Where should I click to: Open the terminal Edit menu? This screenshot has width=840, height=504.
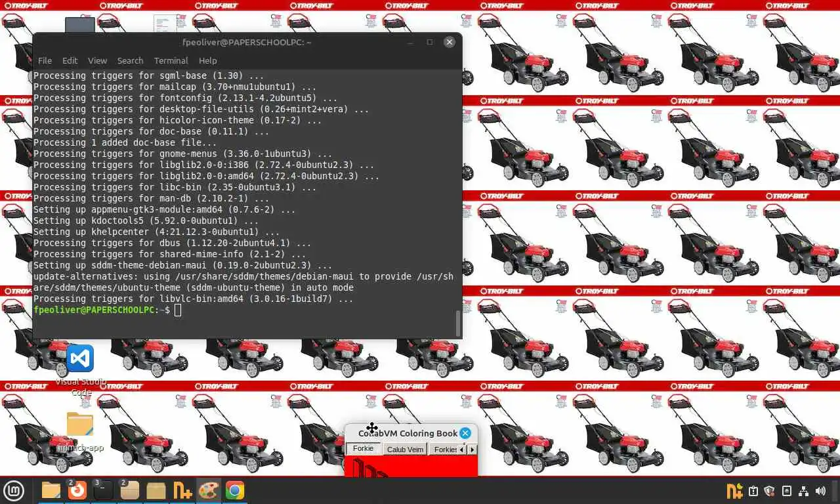(70, 60)
